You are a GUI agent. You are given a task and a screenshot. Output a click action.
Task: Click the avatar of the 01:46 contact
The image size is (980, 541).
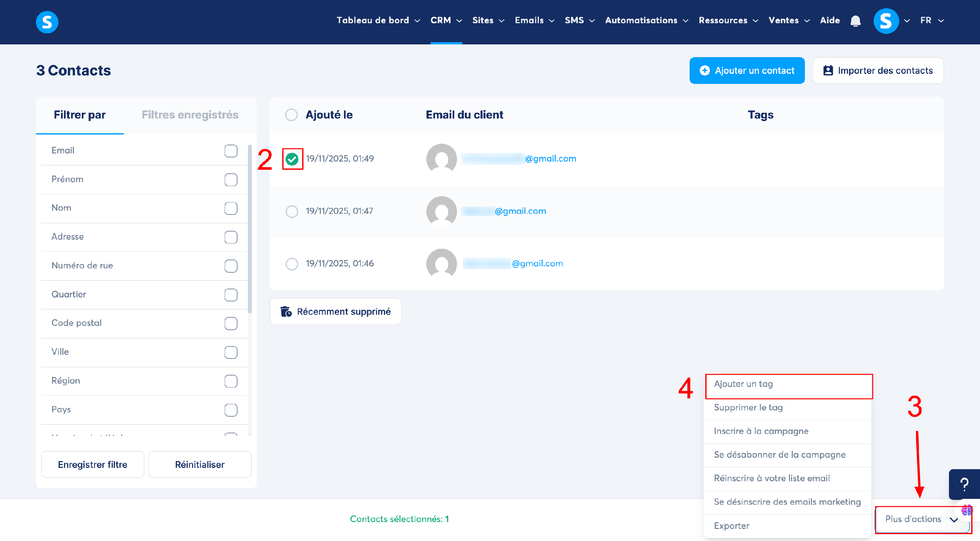coord(441,263)
